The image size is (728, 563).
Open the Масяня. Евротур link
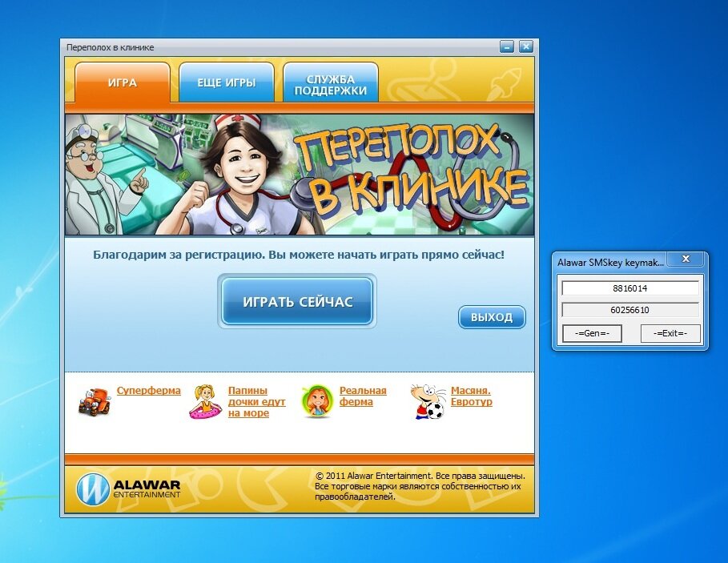pyautogui.click(x=471, y=396)
